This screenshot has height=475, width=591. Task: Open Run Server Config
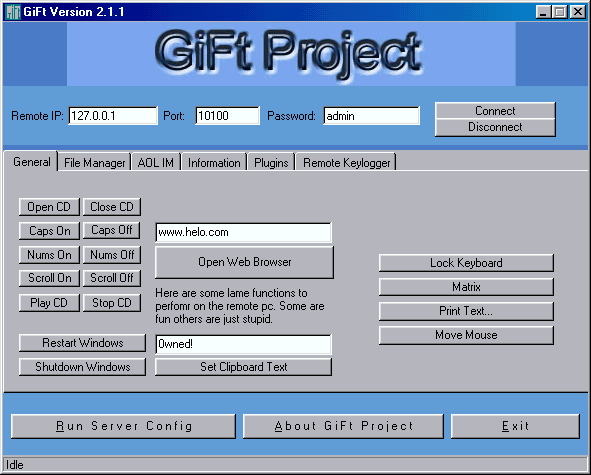[x=123, y=426]
